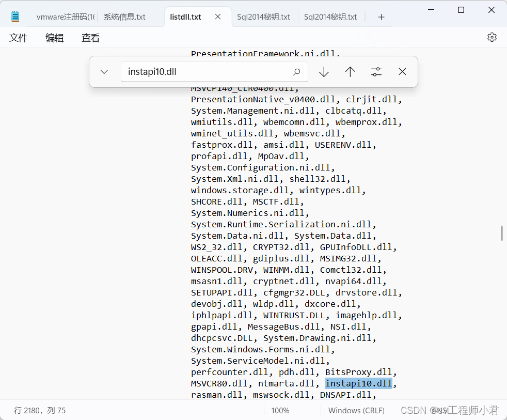The image size is (507, 420).
Task: Open the 文件 menu
Action: [19, 37]
